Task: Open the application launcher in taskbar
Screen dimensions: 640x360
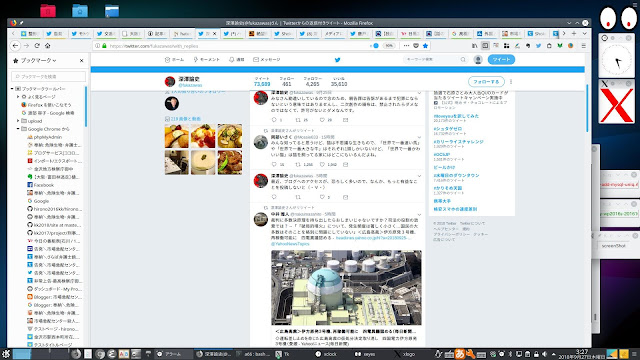Action: [x=6, y=354]
